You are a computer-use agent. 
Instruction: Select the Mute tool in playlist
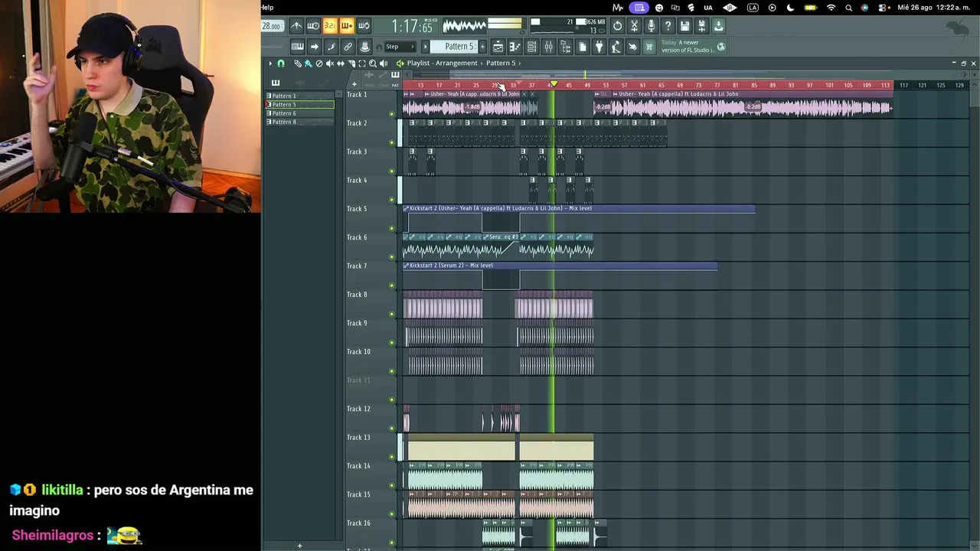(x=330, y=64)
